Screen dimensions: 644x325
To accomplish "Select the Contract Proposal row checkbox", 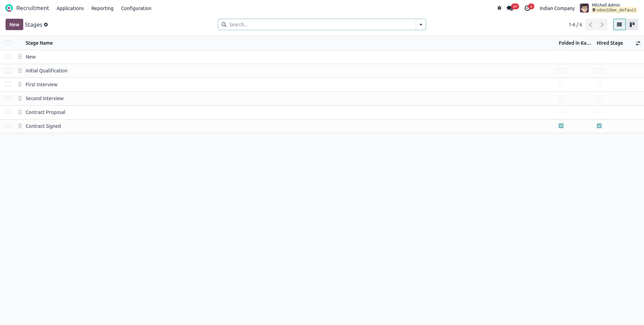I will coord(8,112).
